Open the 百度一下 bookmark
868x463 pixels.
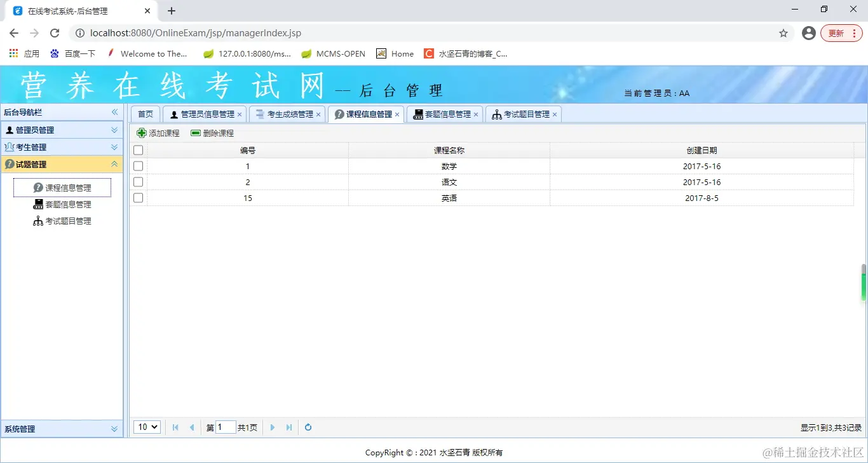point(73,53)
